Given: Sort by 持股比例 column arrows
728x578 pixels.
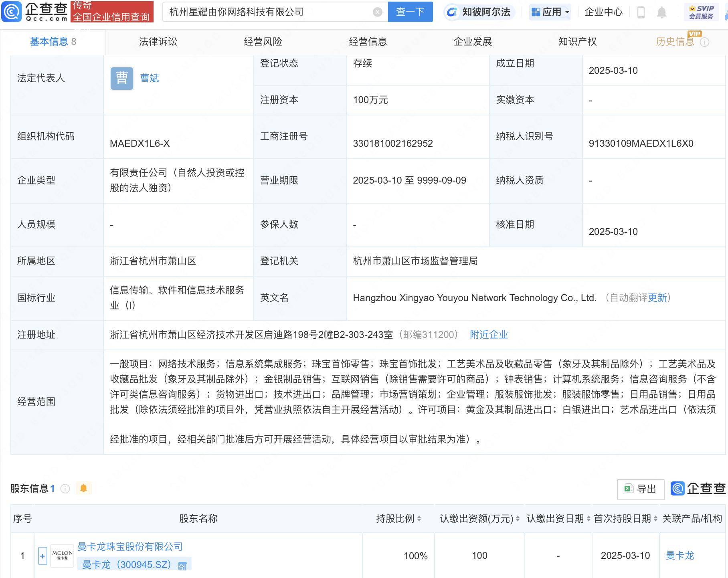Looking at the screenshot, I should click(419, 518).
